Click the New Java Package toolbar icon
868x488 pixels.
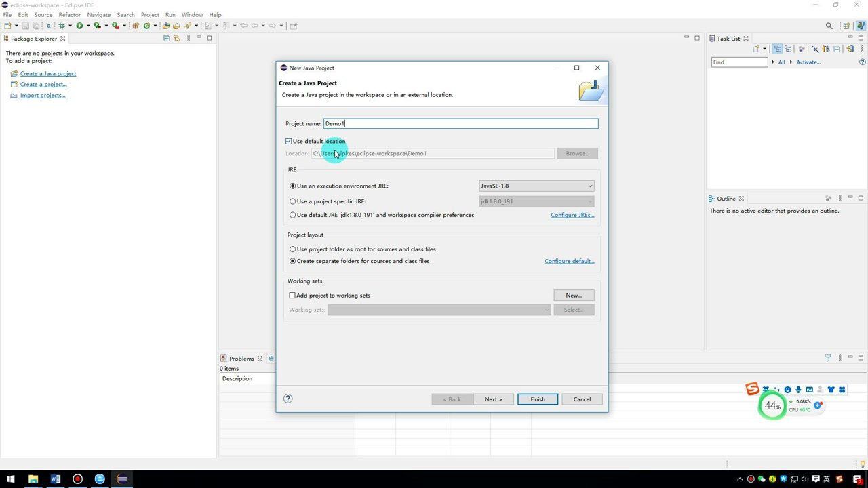136,26
